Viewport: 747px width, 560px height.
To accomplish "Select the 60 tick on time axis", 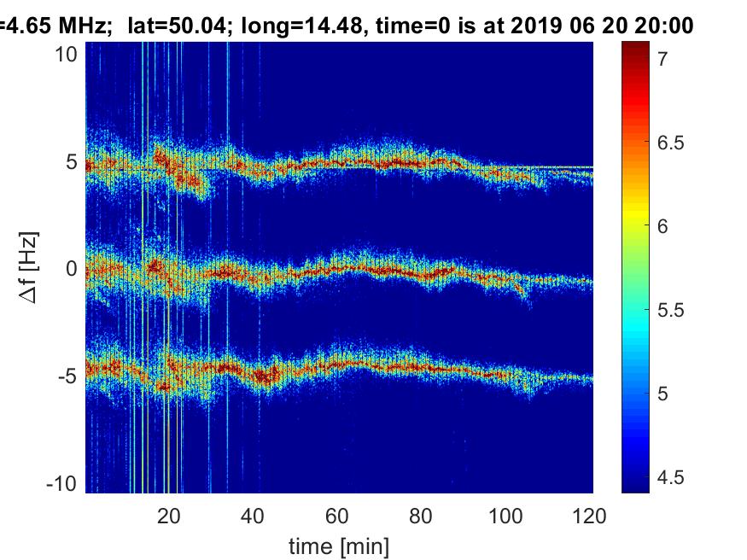I will [x=337, y=515].
